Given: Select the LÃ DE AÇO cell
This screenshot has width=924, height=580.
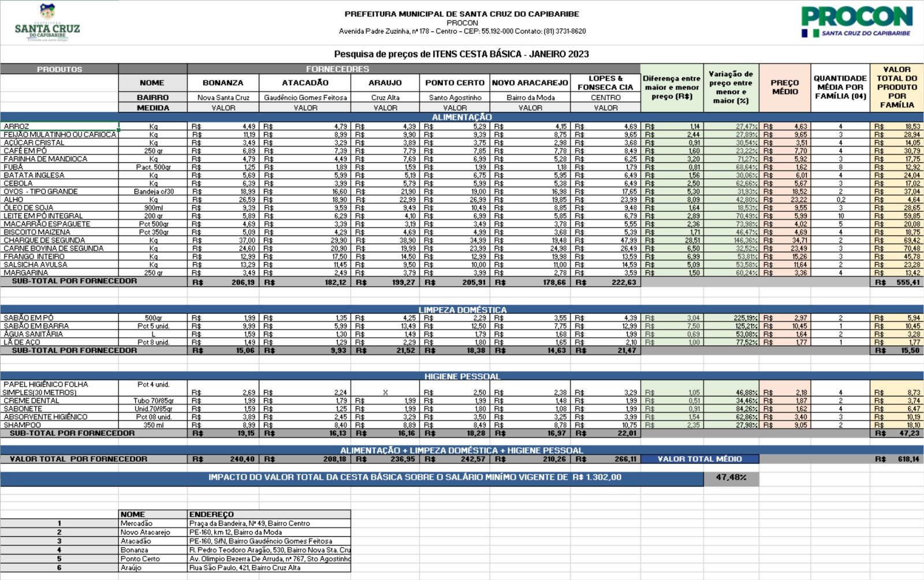Looking at the screenshot, I should click(59, 342).
